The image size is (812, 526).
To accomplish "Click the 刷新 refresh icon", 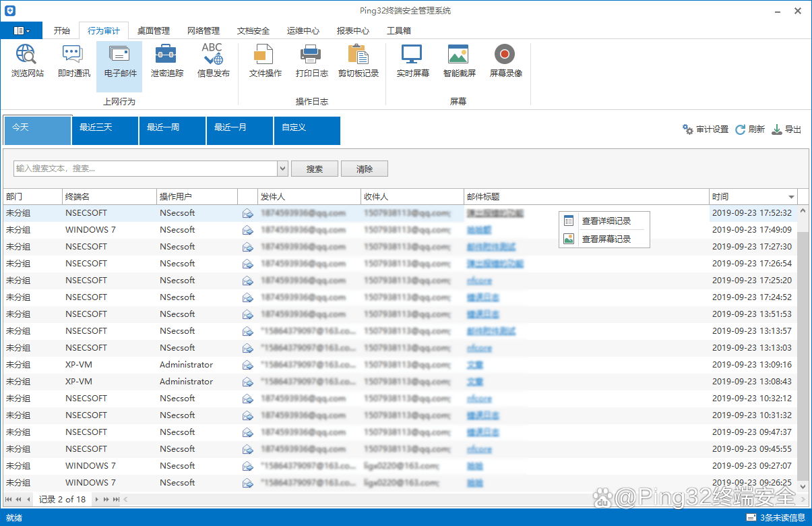I will (x=740, y=129).
